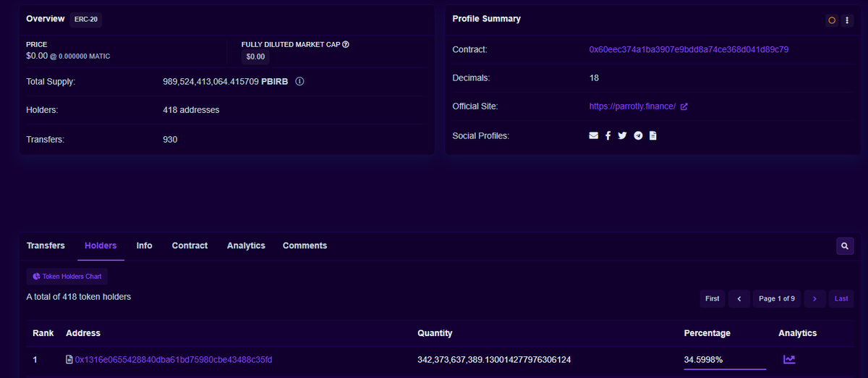Click the 34.5998% percentage bar

(x=725, y=369)
